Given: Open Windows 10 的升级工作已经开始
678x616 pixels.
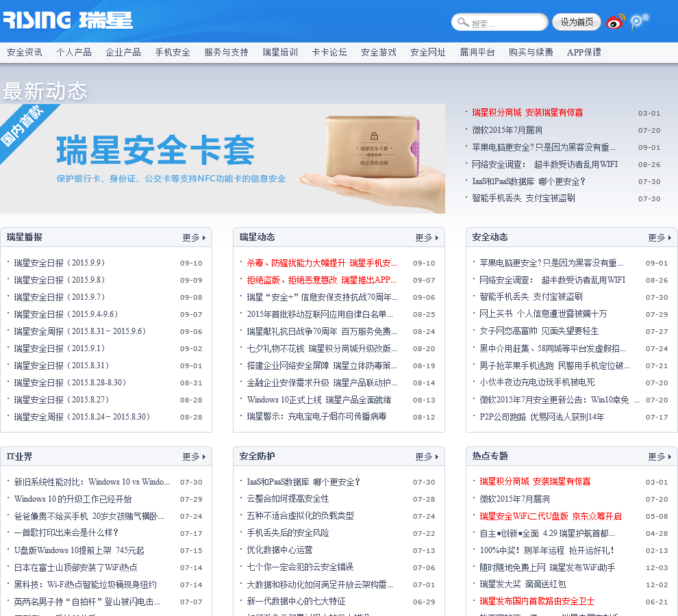Looking at the screenshot, I should (x=73, y=499).
